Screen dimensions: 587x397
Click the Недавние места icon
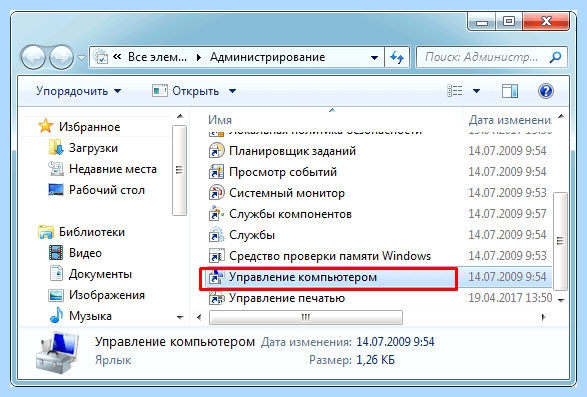(56, 169)
